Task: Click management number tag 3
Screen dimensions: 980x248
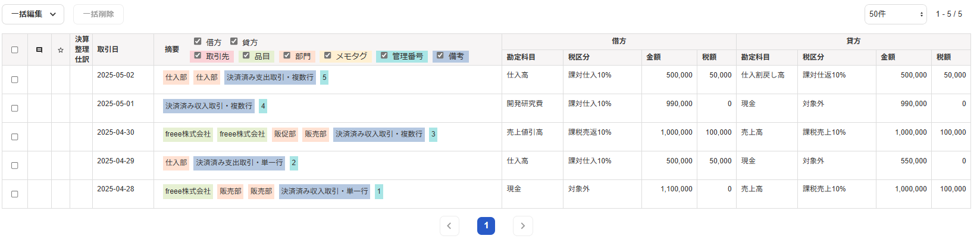Action: pyautogui.click(x=433, y=134)
